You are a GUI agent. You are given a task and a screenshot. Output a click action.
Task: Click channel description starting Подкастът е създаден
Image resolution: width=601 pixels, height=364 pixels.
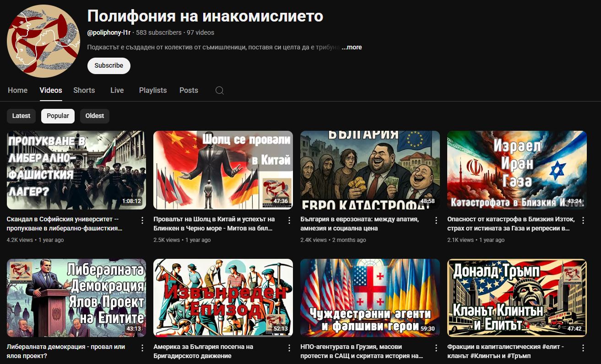tap(213, 47)
